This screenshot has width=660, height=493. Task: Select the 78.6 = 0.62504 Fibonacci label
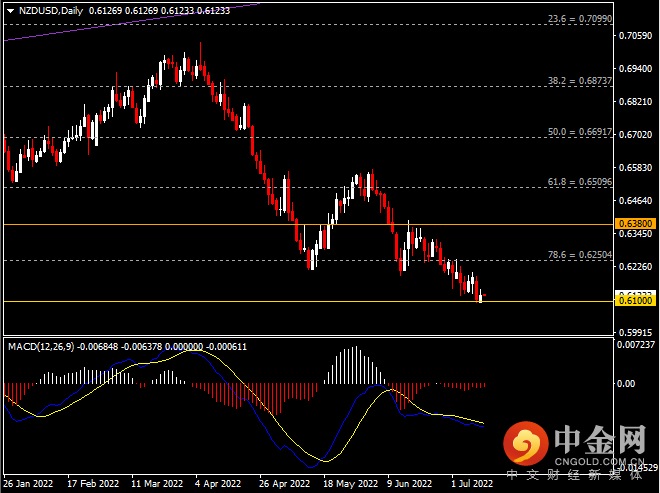tap(580, 255)
